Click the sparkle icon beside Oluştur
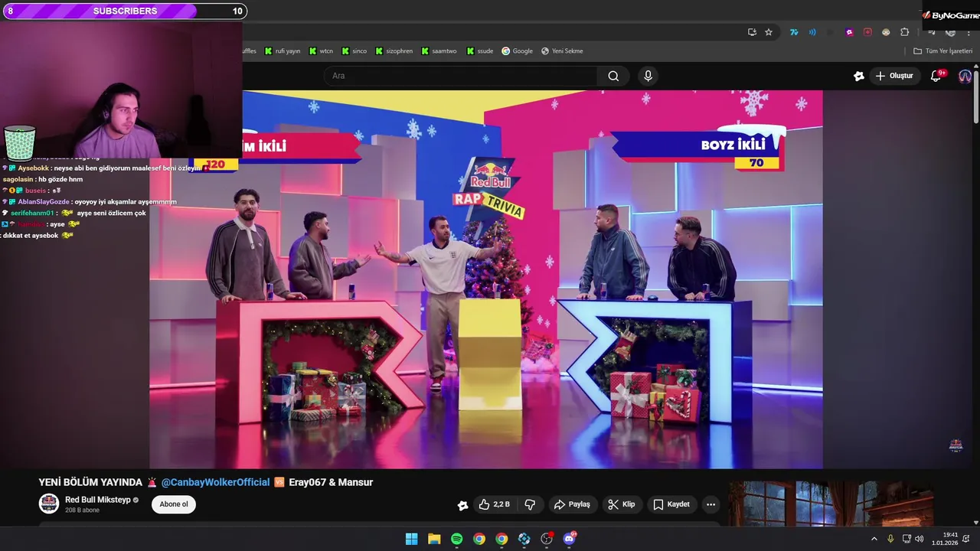The width and height of the screenshot is (980, 551). [x=859, y=76]
